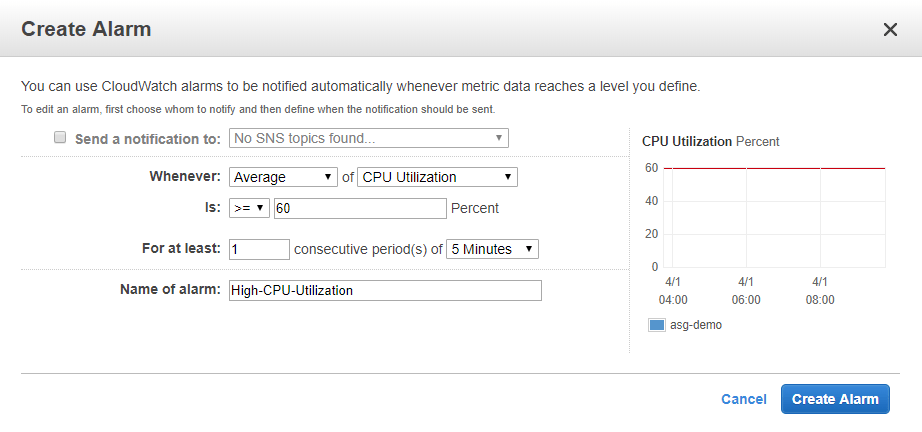Open the SNS topics dropdown
Screen dimensions: 922x432
tap(369, 138)
